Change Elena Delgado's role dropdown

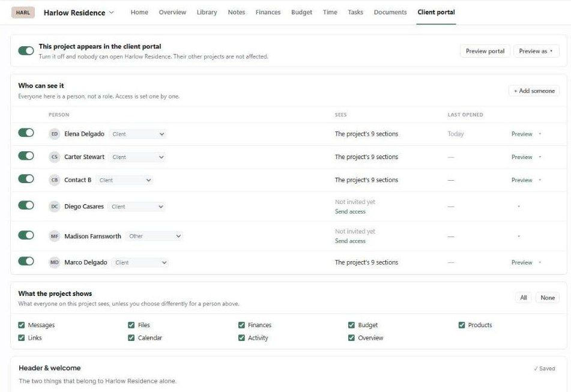point(137,134)
